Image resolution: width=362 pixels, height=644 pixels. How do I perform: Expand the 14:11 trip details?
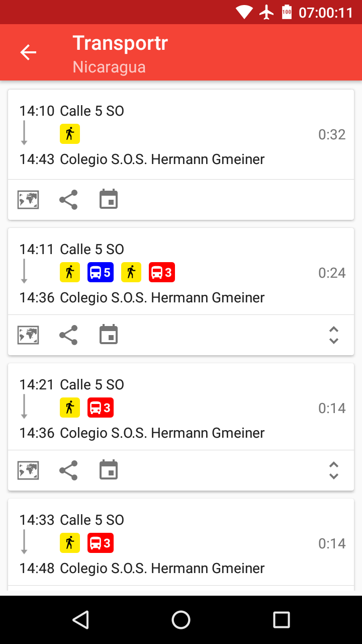[333, 335]
